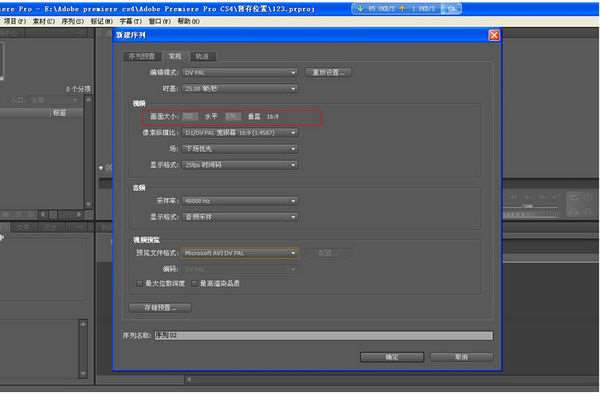This screenshot has width=600, height=396.
Task: Open 预览文件格式 Microsoft AVI DV PAL dropdown
Action: click(239, 253)
